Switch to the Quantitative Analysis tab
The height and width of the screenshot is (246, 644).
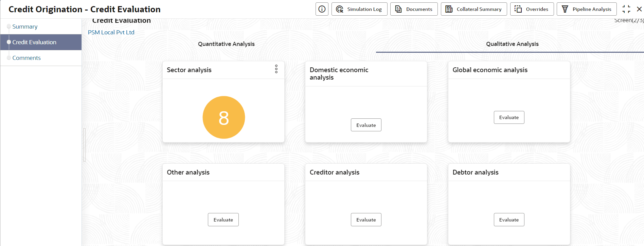tap(226, 44)
